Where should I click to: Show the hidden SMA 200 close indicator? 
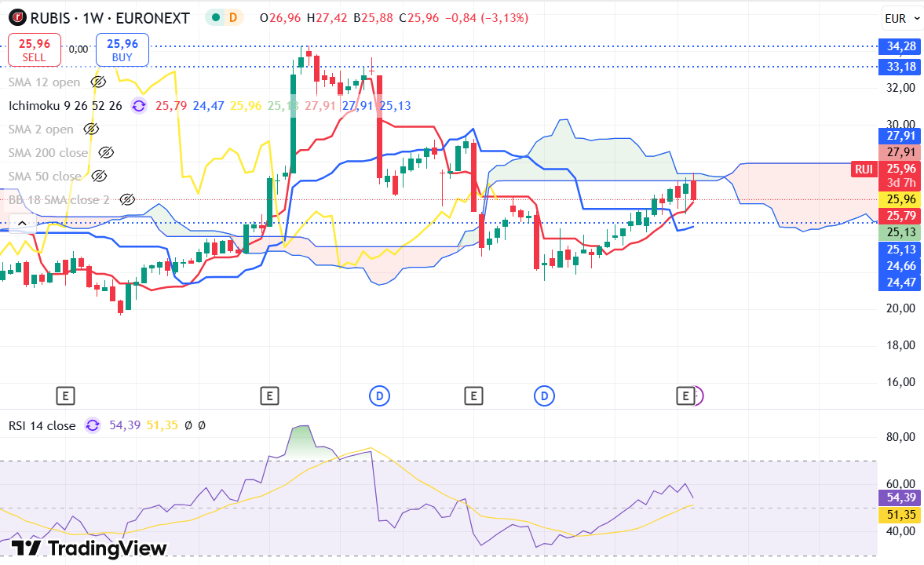[x=106, y=152]
